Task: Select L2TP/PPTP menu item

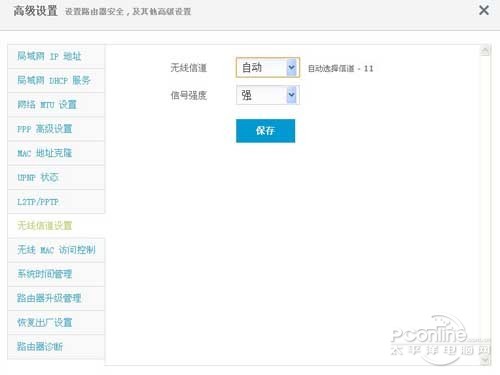Action: pos(56,202)
